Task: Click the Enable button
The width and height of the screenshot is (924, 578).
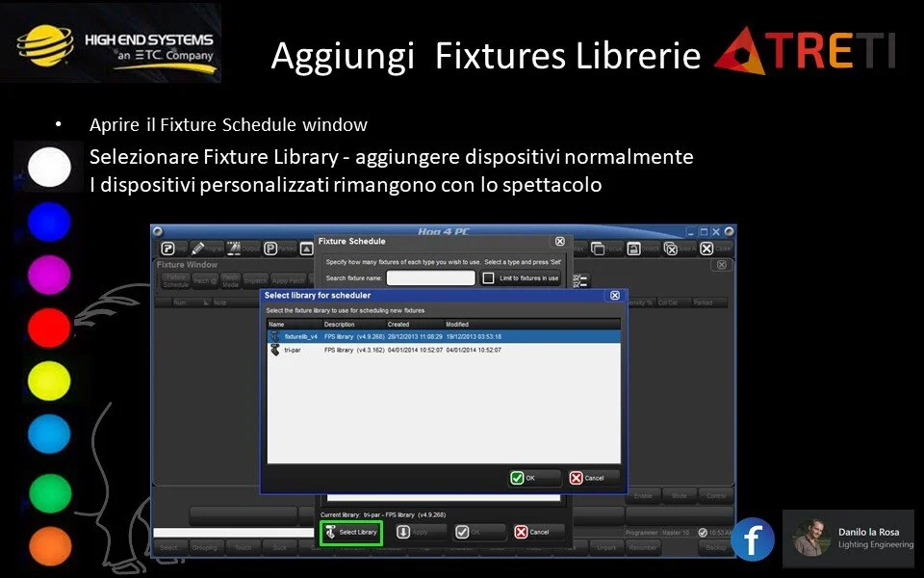Action: pyautogui.click(x=643, y=496)
